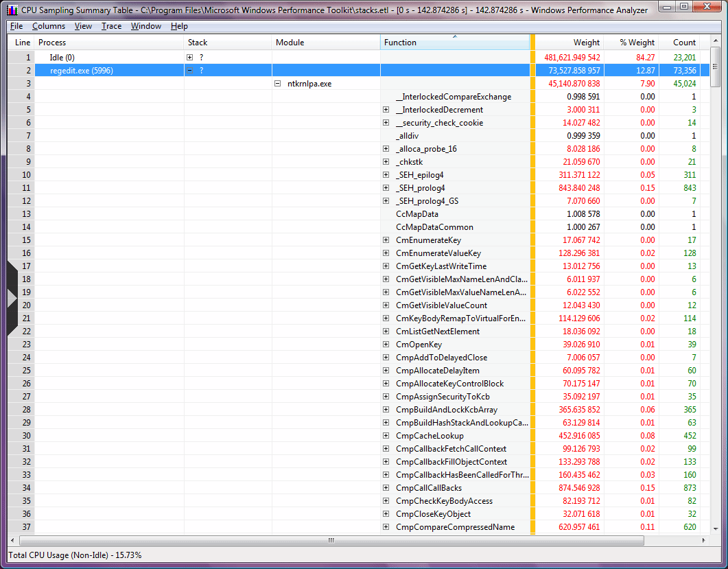Click the vertical scrollbar thumb

(x=716, y=67)
